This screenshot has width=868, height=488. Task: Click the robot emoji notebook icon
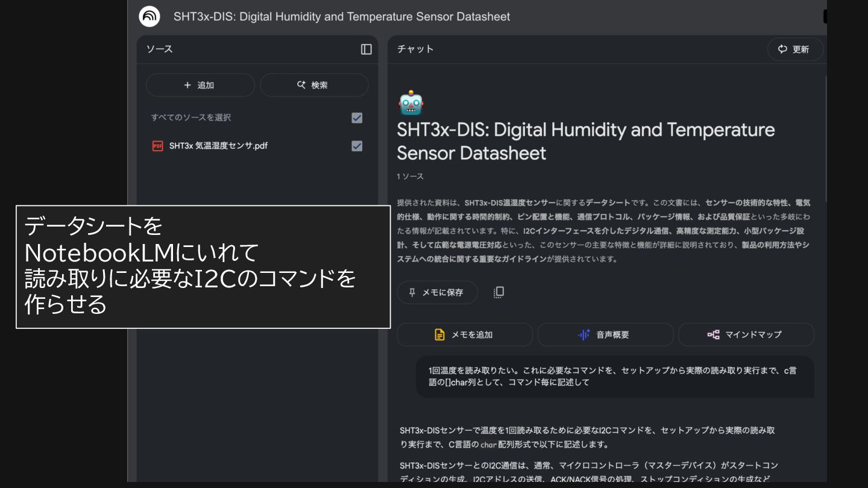(x=411, y=103)
